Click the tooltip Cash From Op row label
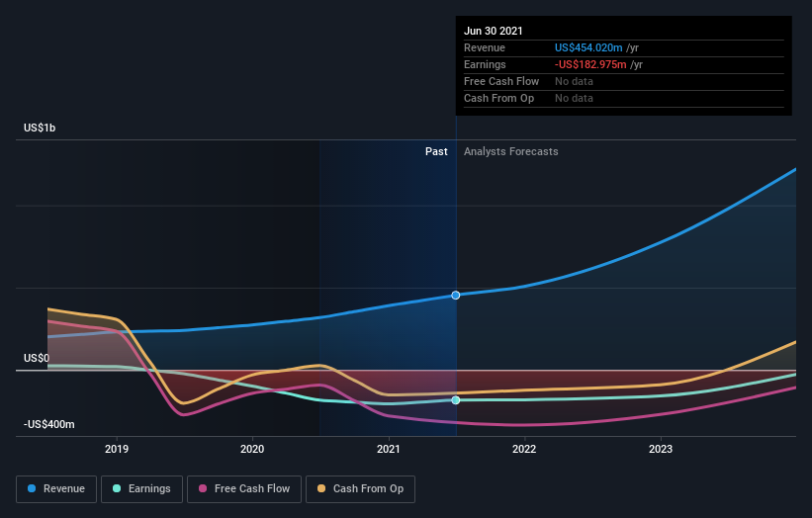Viewport: 812px width, 518px height. coord(498,98)
